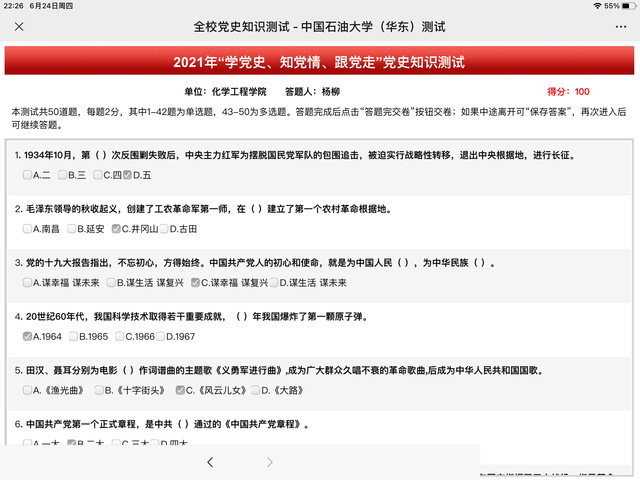This screenshot has width=640, height=480.
Task: Go forward using the right arrow
Action: tap(269, 462)
